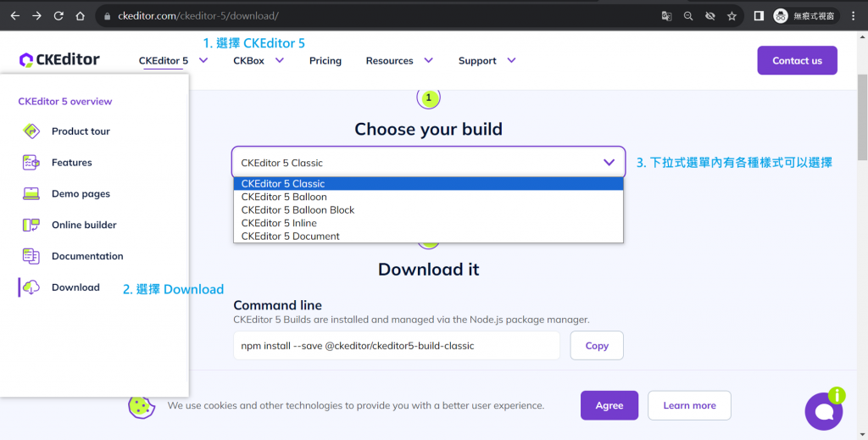
Task: Select CKEditor 5 Classic option
Action: pyautogui.click(x=428, y=183)
